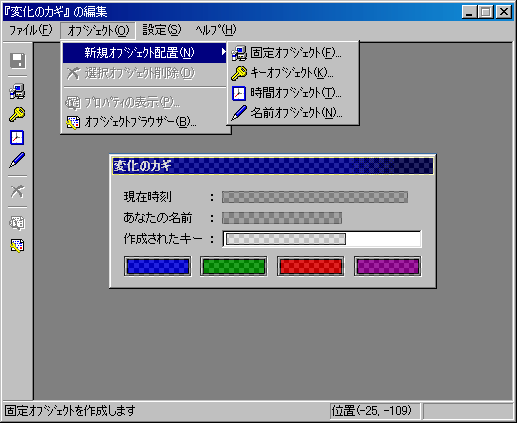Screen dimensions: 517x423
Task: Select the fixed object tool in sidebar
Action: 17,91
